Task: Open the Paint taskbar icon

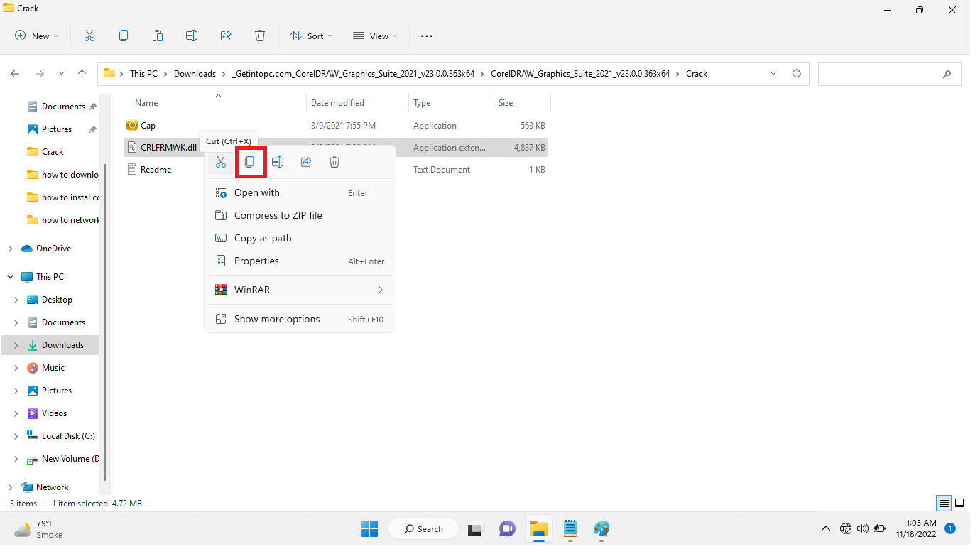Action: tap(602, 529)
